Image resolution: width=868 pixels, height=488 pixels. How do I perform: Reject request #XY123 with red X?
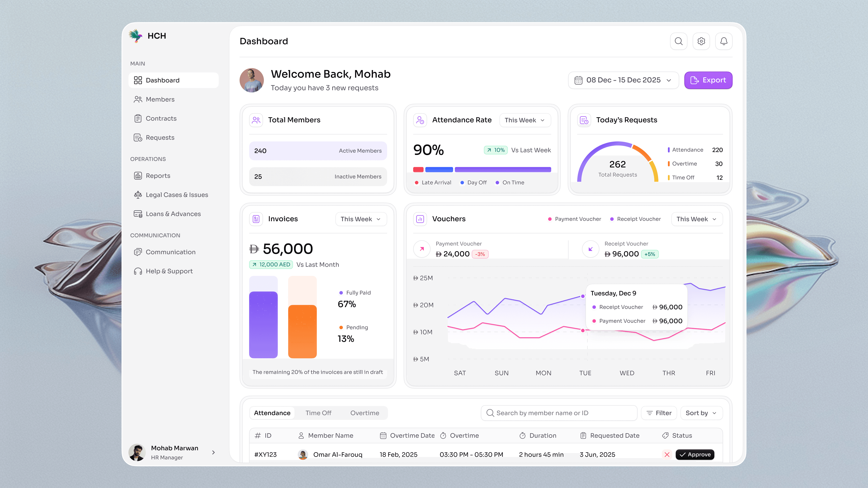(x=667, y=454)
